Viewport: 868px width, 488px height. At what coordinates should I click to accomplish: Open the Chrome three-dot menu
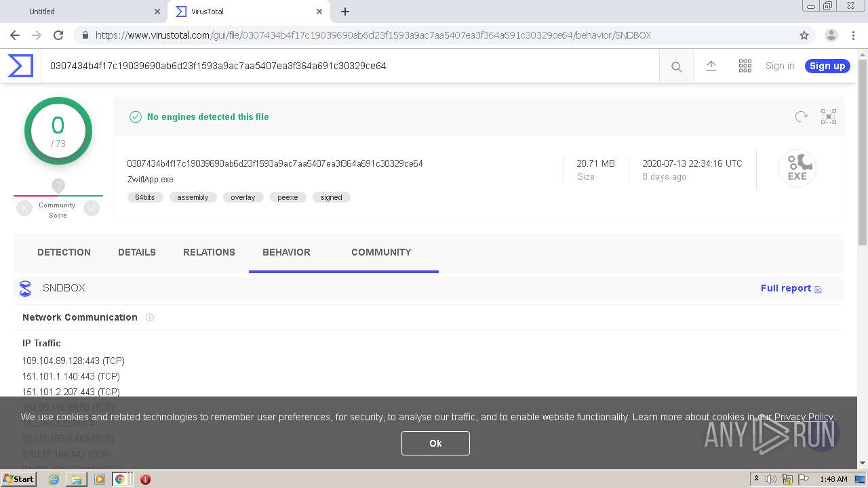[x=853, y=35]
